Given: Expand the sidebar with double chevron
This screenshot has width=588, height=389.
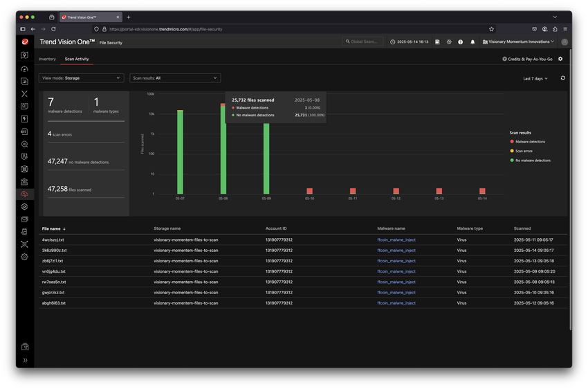Looking at the screenshot, I should [25, 360].
